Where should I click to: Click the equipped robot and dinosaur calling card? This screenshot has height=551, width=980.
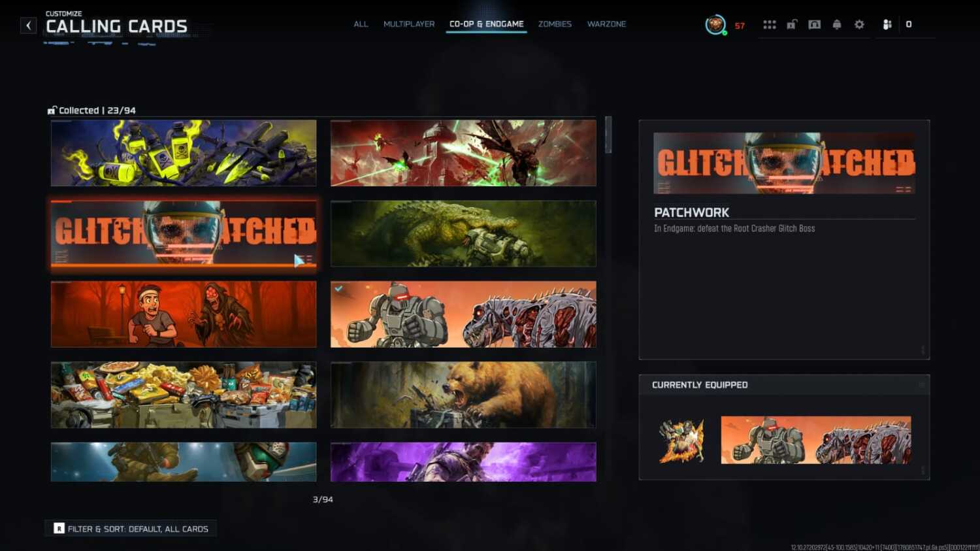tap(816, 441)
